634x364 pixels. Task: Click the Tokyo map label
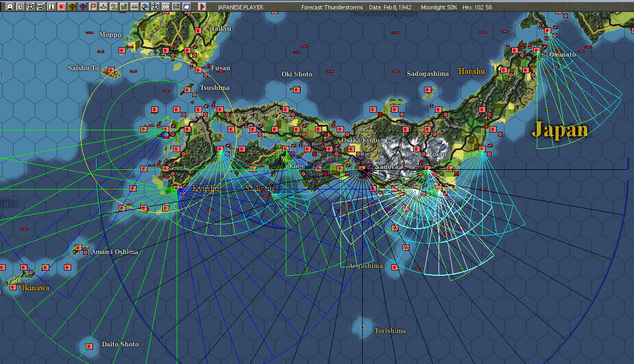coord(438,154)
